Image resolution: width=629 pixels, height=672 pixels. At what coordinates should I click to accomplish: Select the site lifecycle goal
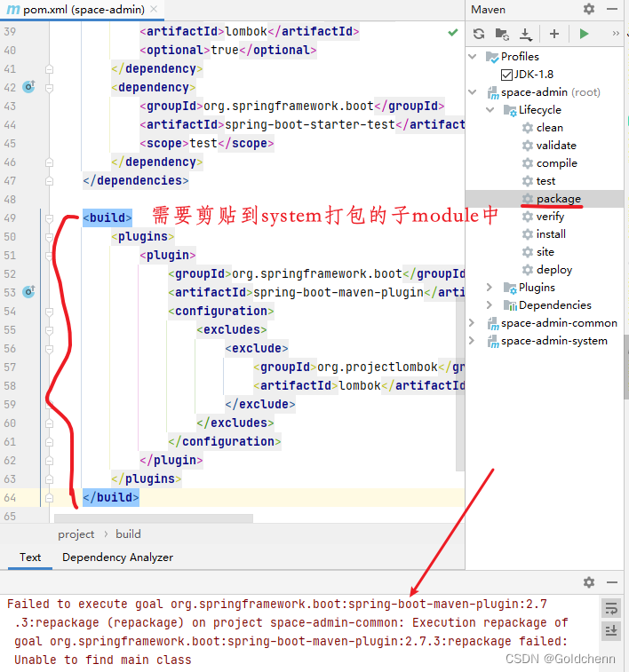click(x=545, y=252)
